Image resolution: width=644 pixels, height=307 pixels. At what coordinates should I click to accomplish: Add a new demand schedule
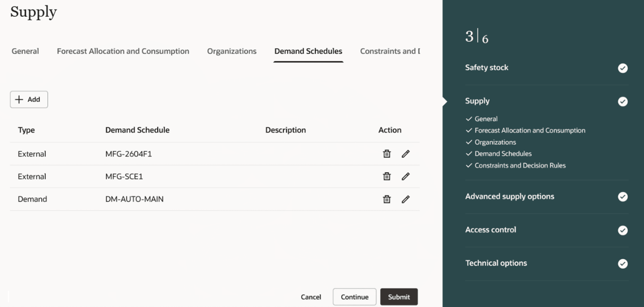(x=29, y=99)
